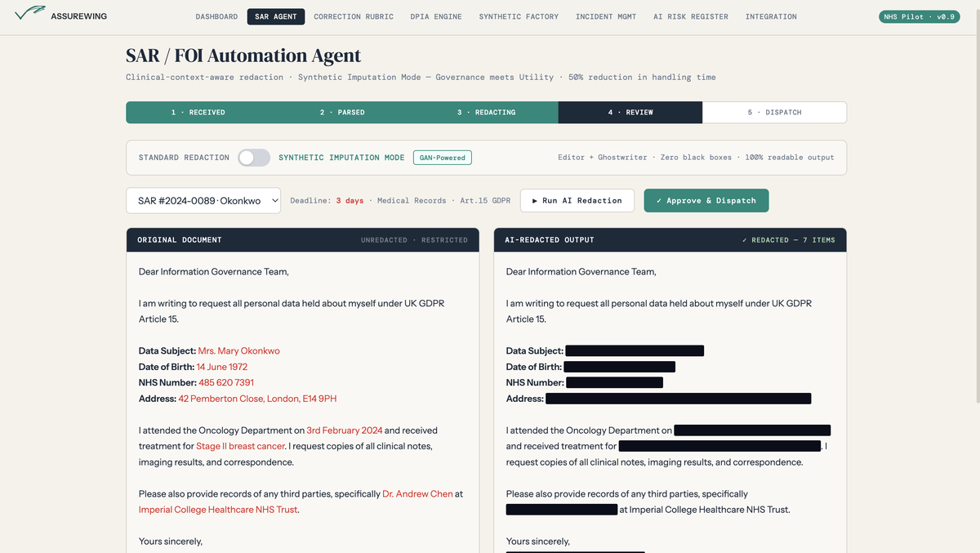This screenshot has width=980, height=553.
Task: Click highlighted Stage II breast cancer
Action: pos(240,446)
